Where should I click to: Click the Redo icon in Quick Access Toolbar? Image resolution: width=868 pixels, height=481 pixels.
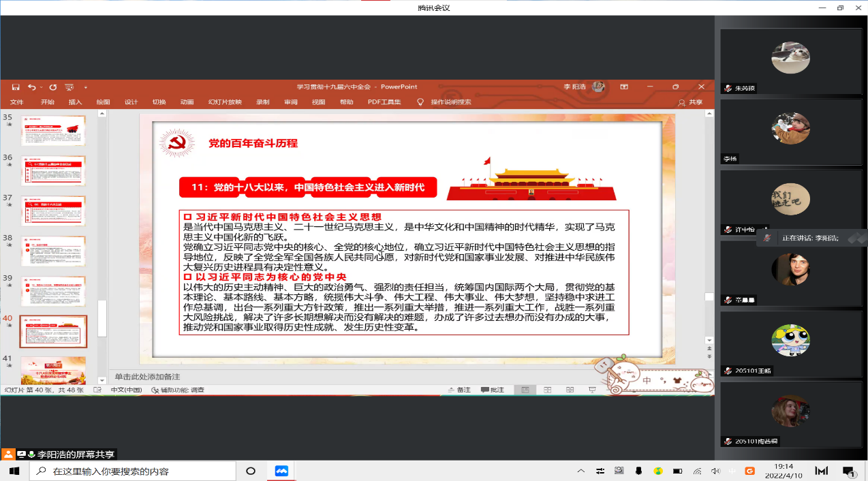52,87
